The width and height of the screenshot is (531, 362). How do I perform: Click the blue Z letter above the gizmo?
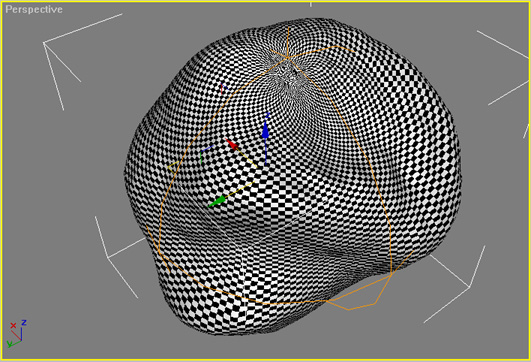point(267,116)
